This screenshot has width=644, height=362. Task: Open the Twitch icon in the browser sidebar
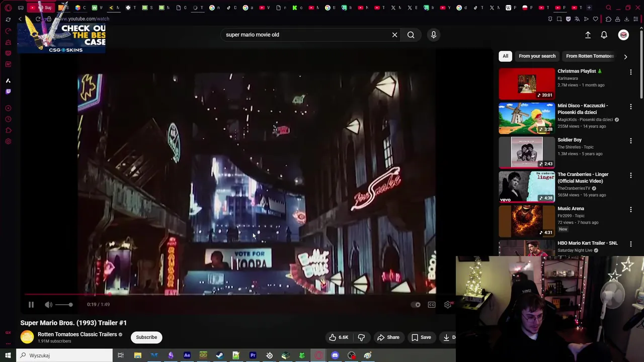8,92
